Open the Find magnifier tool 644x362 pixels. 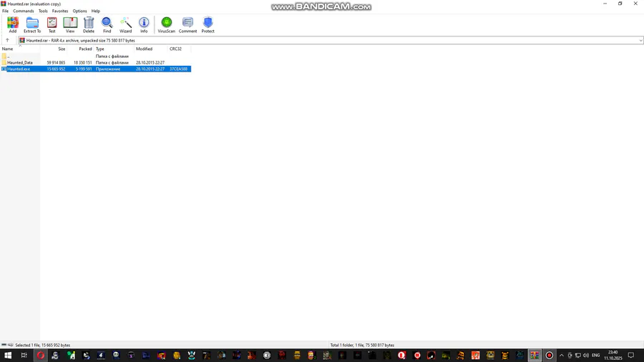point(107,24)
